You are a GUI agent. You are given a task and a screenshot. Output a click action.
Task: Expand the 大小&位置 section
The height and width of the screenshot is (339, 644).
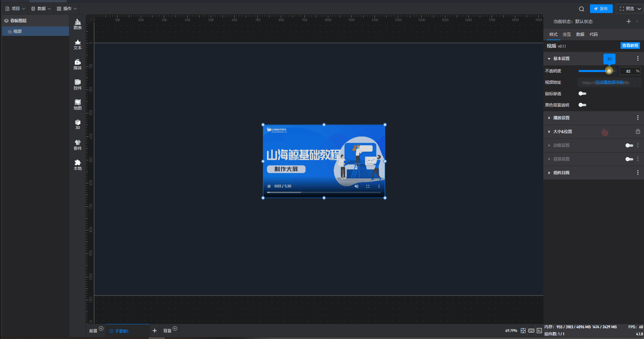click(x=549, y=132)
